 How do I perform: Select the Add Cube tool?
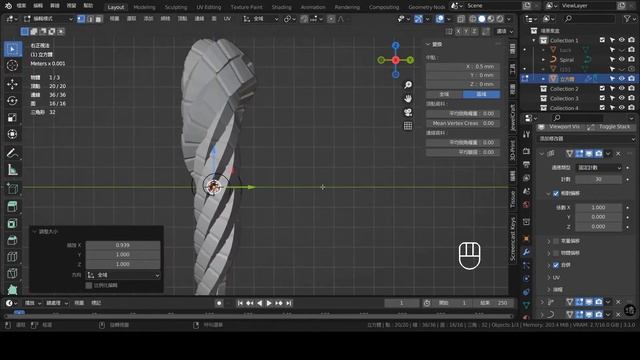pyautogui.click(x=12, y=188)
